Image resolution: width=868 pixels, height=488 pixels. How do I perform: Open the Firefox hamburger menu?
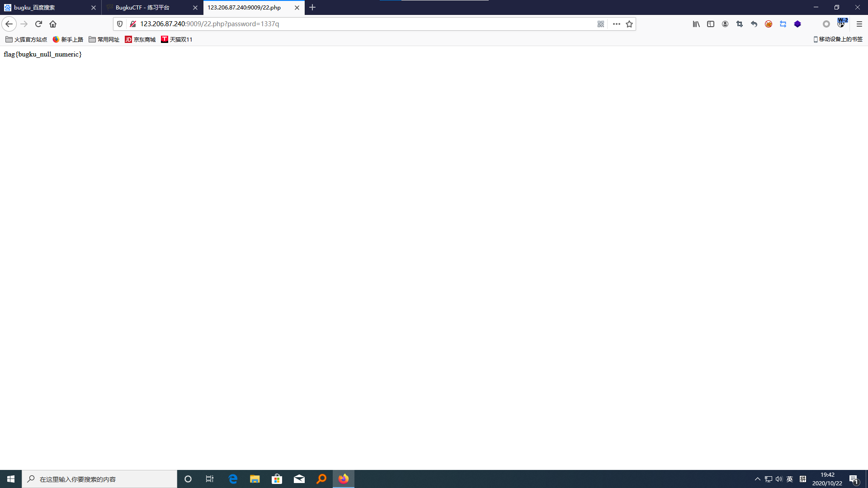tap(859, 24)
